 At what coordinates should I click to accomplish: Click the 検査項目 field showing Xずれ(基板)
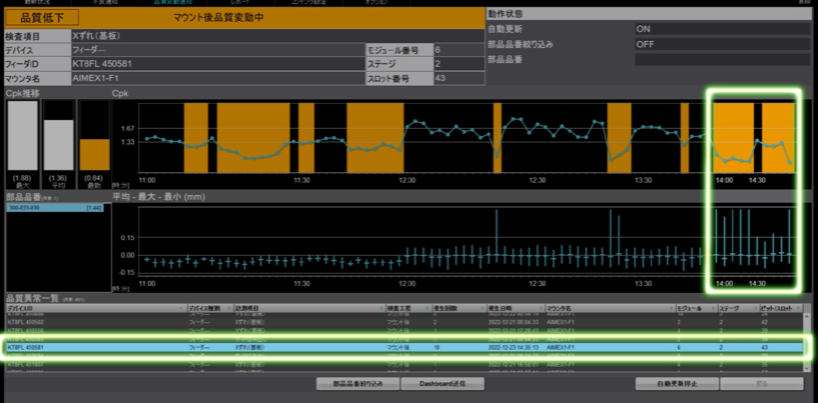click(x=279, y=36)
